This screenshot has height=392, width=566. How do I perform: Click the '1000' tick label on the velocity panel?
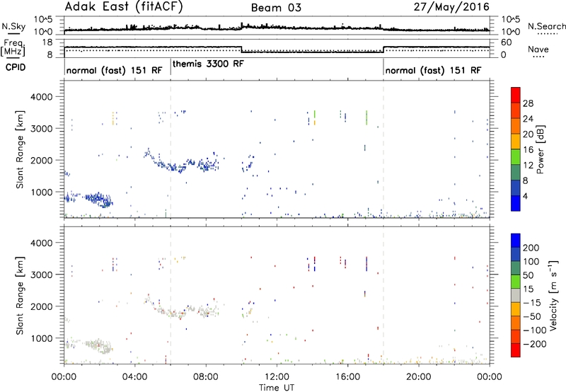[41, 338]
